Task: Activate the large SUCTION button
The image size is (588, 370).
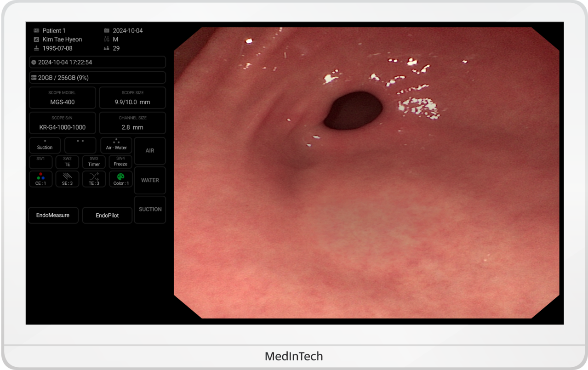Action: click(x=150, y=210)
